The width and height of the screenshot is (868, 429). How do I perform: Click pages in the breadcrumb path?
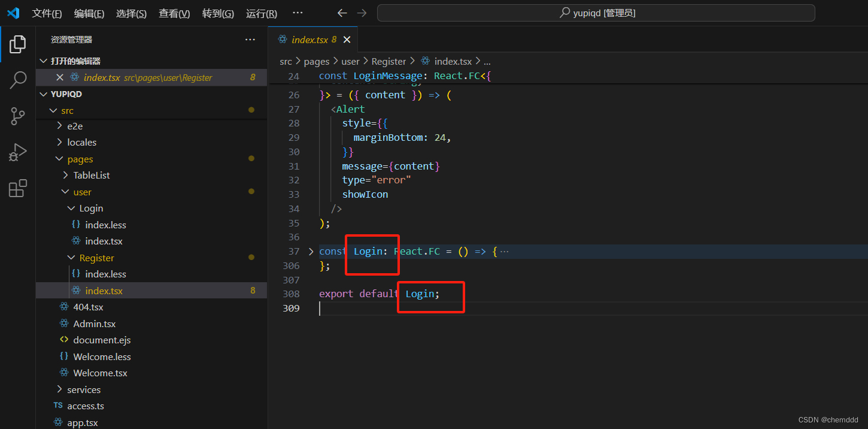pos(317,61)
